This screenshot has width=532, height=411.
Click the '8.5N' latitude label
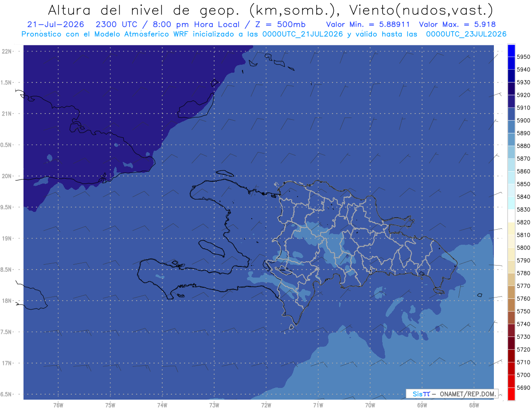coord(7,270)
